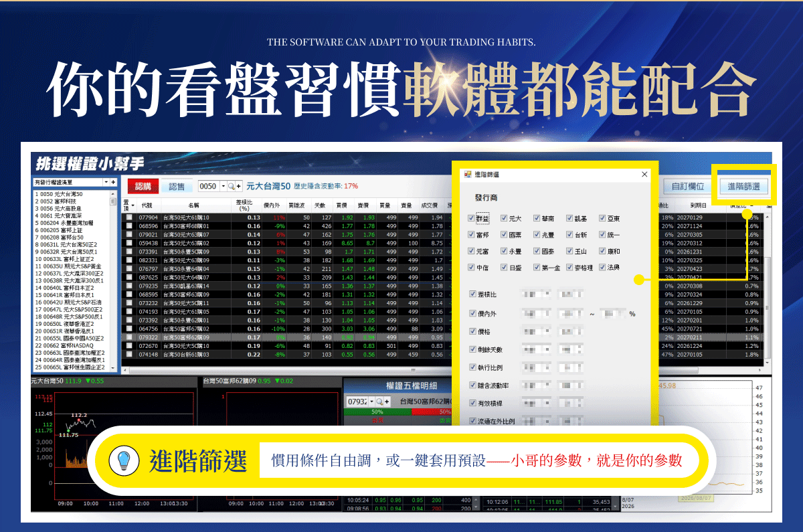Open the 有發行權證清單 dropdown
Image resolution: width=803 pixels, height=532 pixels.
pyautogui.click(x=106, y=182)
